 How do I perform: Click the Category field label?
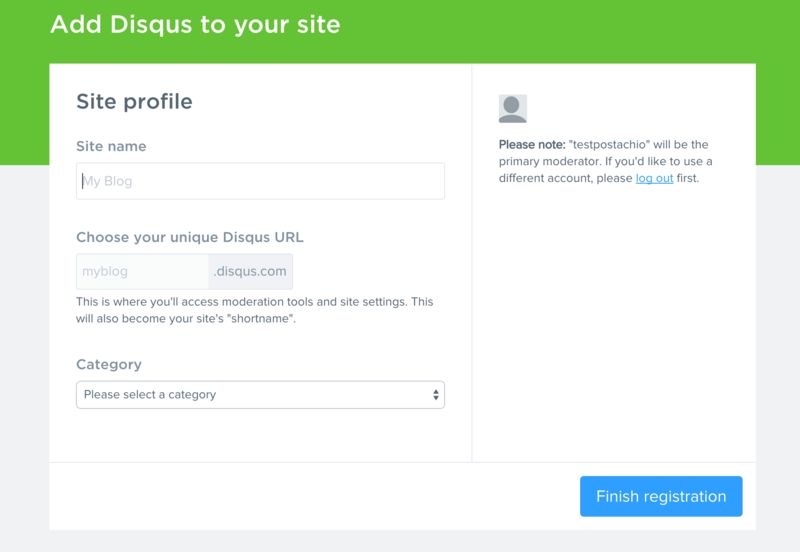[x=109, y=364]
